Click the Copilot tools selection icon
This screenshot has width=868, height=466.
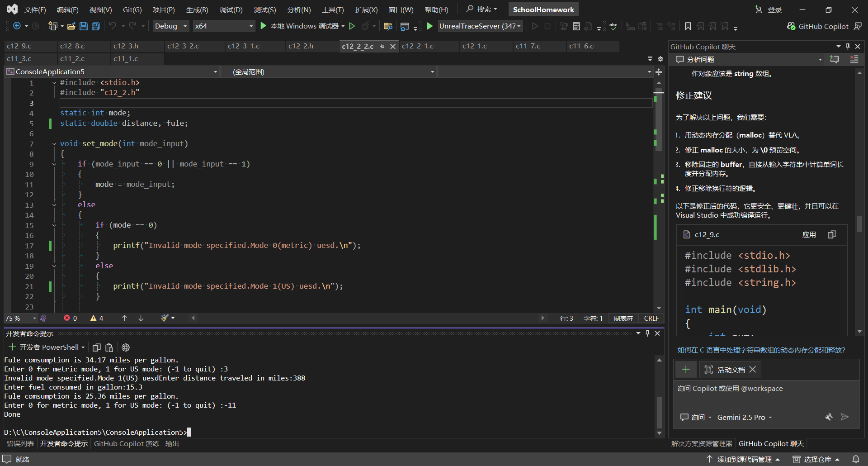(829, 417)
